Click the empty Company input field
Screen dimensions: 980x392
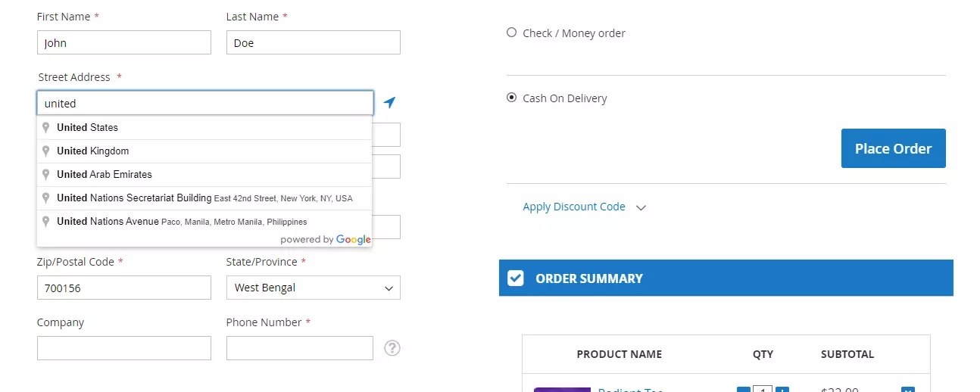tap(124, 348)
